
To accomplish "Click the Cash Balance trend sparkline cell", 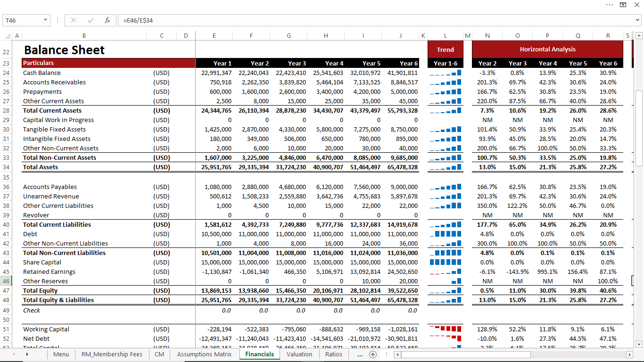I will [x=445, y=73].
